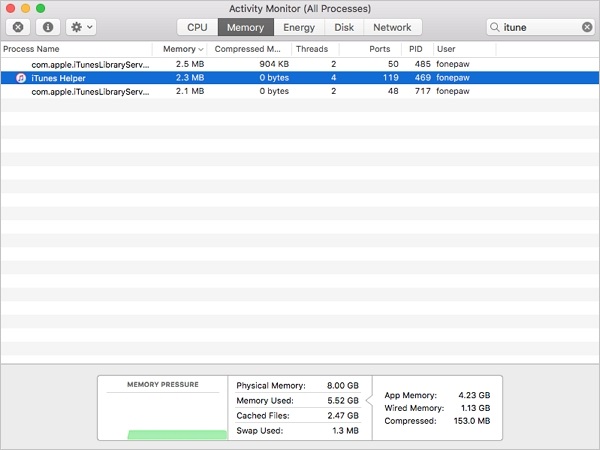The height and width of the screenshot is (450, 600).
Task: Minimize the Activity Monitor window
Action: 26,8
